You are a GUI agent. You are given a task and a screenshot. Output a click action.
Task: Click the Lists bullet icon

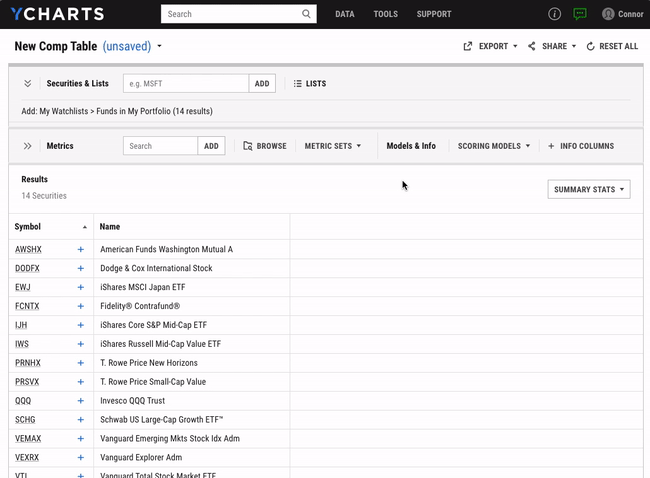tap(297, 84)
